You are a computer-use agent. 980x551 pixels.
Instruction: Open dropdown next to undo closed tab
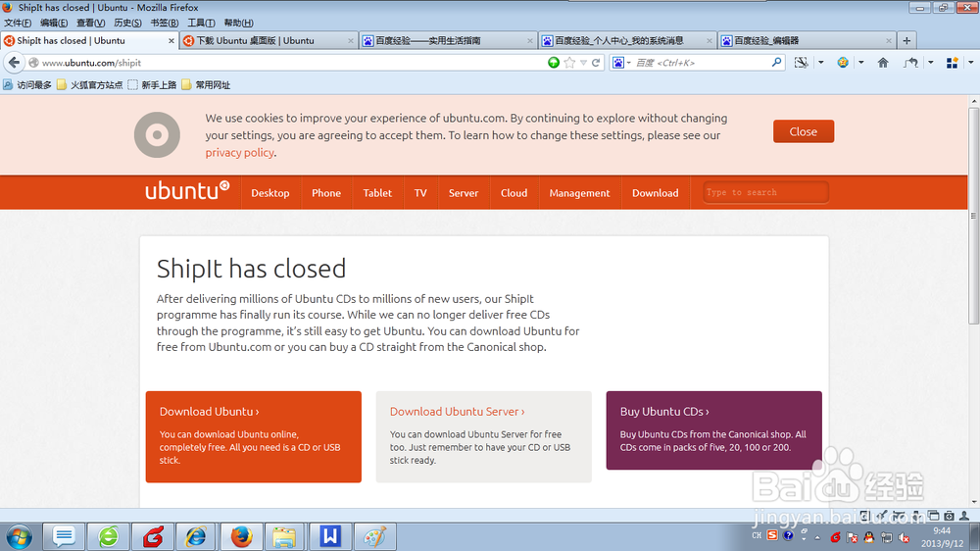931,63
